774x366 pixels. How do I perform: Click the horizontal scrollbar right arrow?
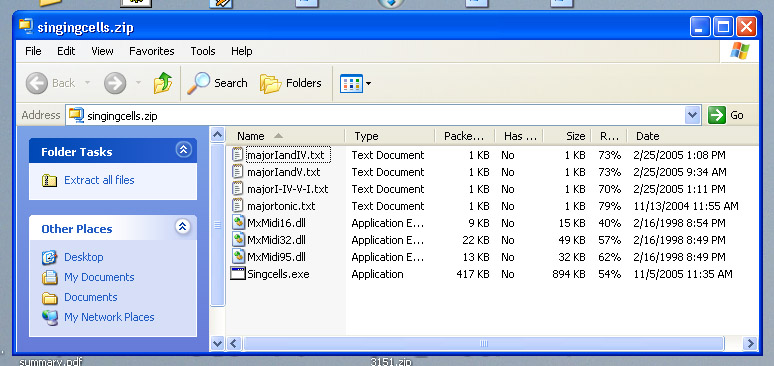750,343
